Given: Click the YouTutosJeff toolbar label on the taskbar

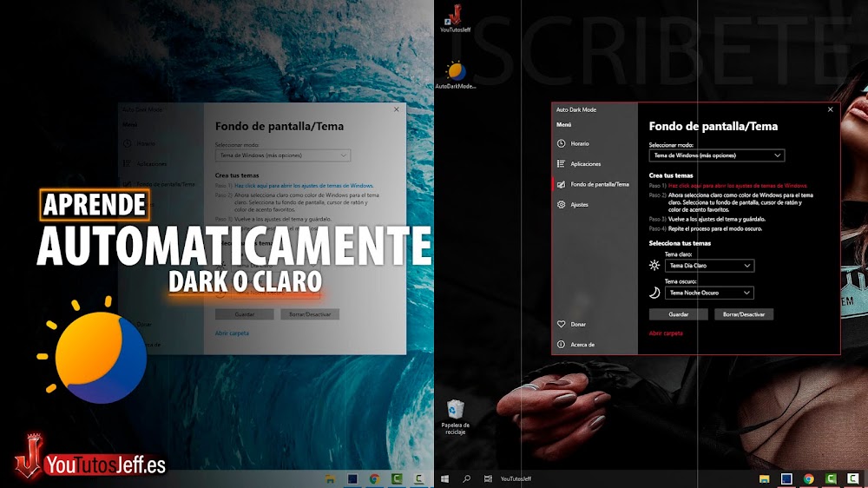Looking at the screenshot, I should (516, 478).
